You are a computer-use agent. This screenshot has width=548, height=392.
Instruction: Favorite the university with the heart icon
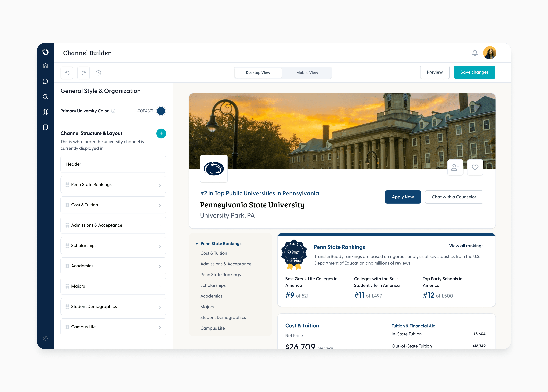475,167
